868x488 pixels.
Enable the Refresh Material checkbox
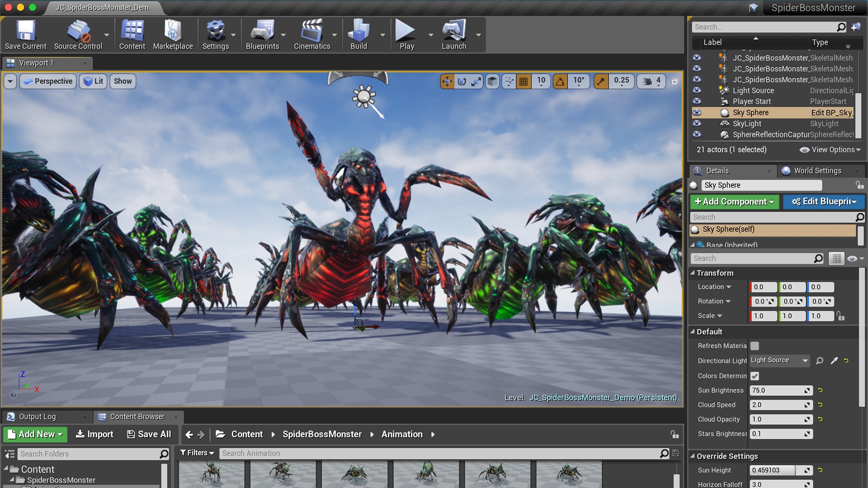click(x=754, y=346)
